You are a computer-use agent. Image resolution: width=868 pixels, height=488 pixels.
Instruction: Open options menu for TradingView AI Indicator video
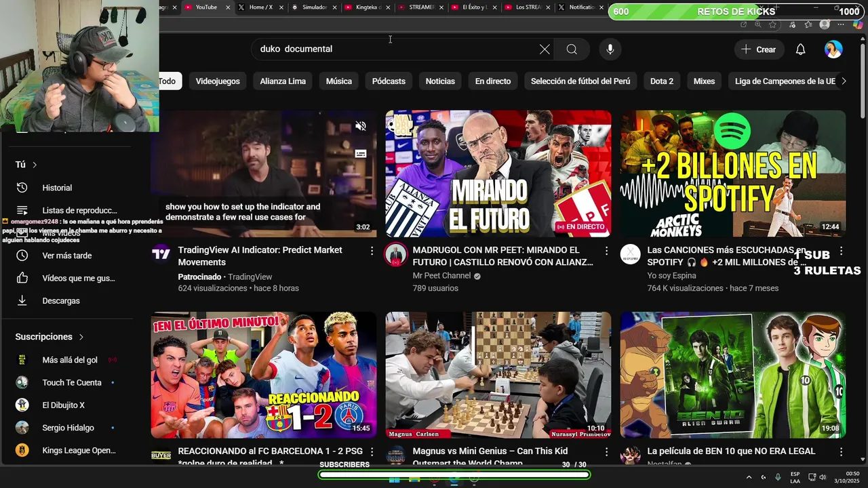point(372,251)
